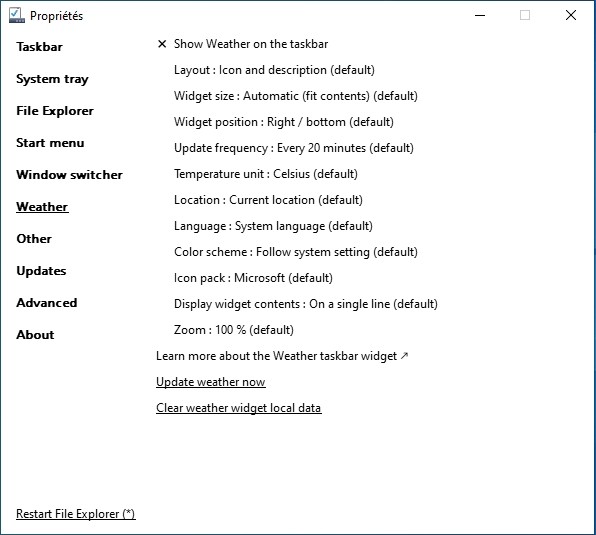Click Restart File Explorer link

pos(76,514)
